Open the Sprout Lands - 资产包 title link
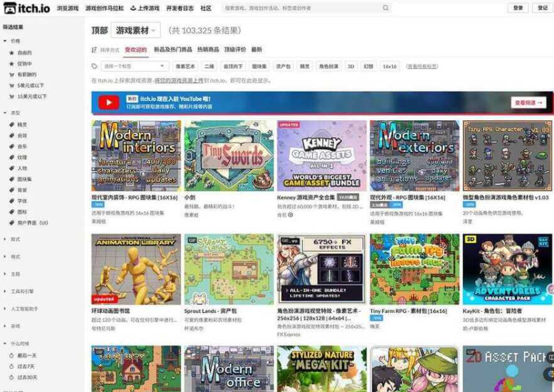This screenshot has width=554, height=392. [x=211, y=311]
